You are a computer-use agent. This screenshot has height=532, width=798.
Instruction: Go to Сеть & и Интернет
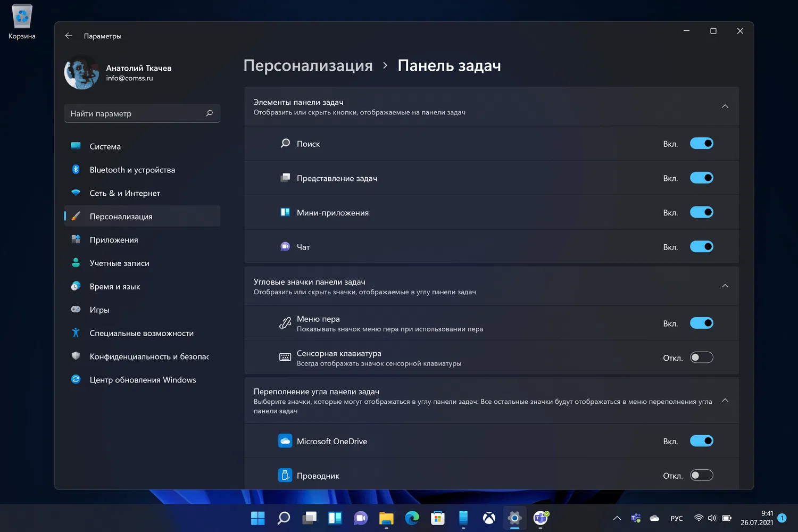click(142, 193)
